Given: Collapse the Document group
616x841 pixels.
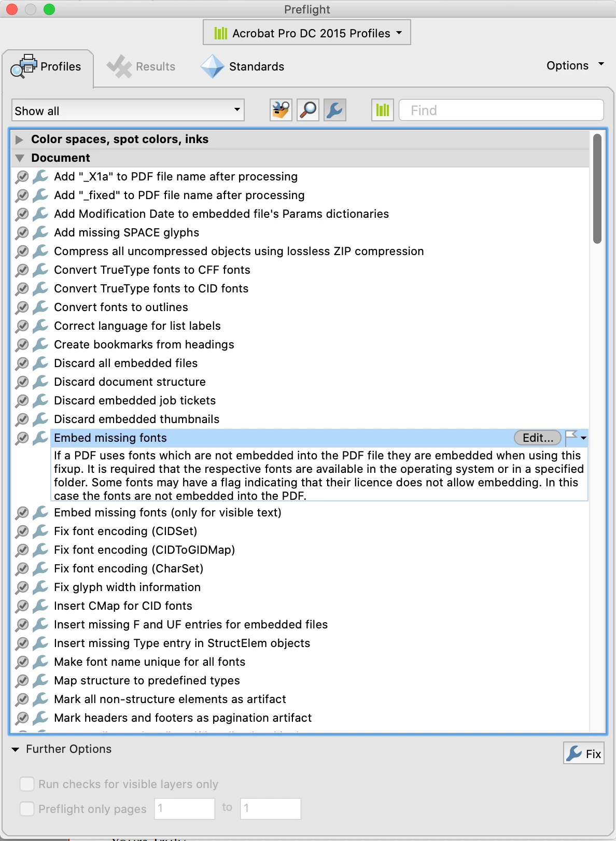Looking at the screenshot, I should [x=20, y=158].
